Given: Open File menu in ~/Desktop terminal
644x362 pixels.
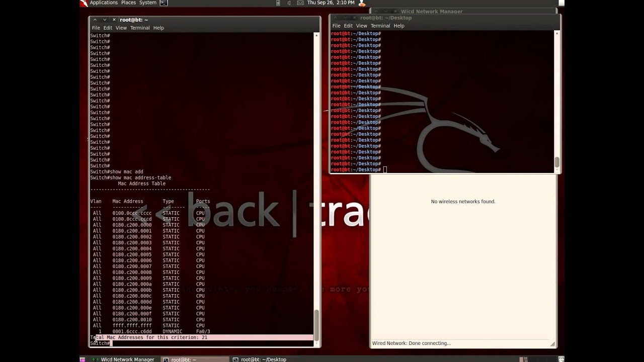Looking at the screenshot, I should pos(336,26).
